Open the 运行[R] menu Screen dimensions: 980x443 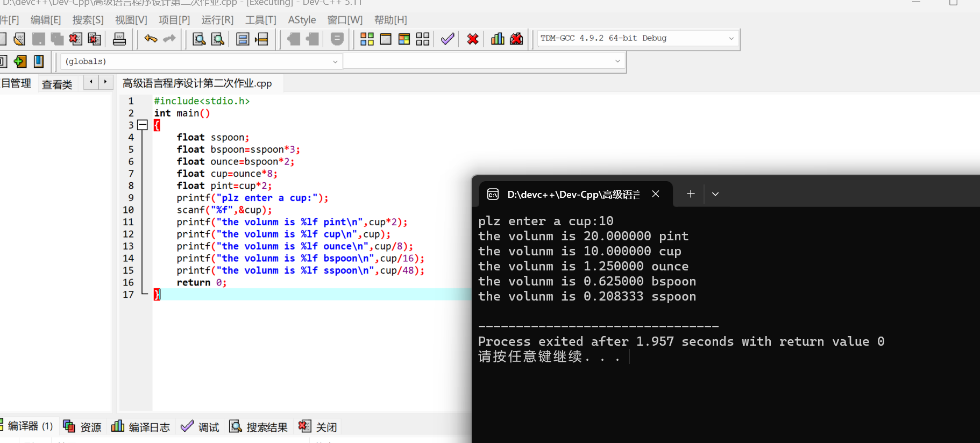pyautogui.click(x=217, y=20)
